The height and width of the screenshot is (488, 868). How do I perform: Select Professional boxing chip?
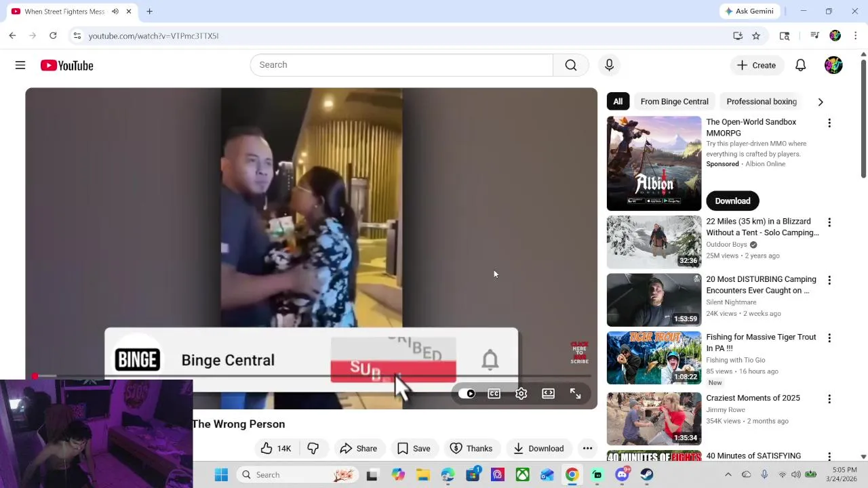(x=762, y=102)
